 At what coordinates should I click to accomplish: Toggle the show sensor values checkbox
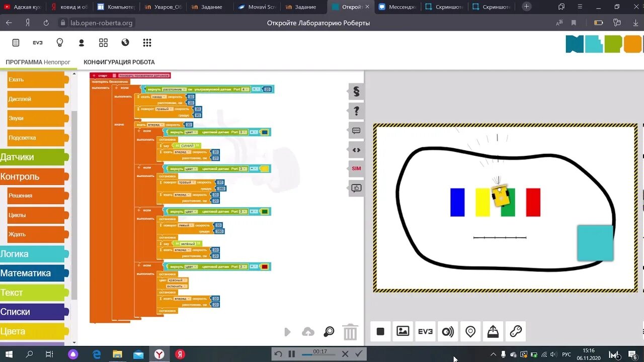[x=115, y=75]
